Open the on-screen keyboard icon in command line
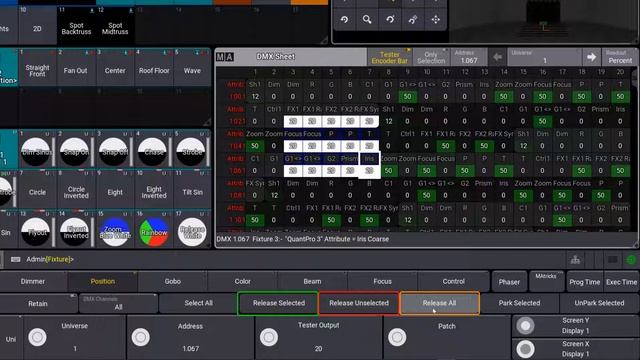Screen dimensions: 640x360 (x=16, y=259)
